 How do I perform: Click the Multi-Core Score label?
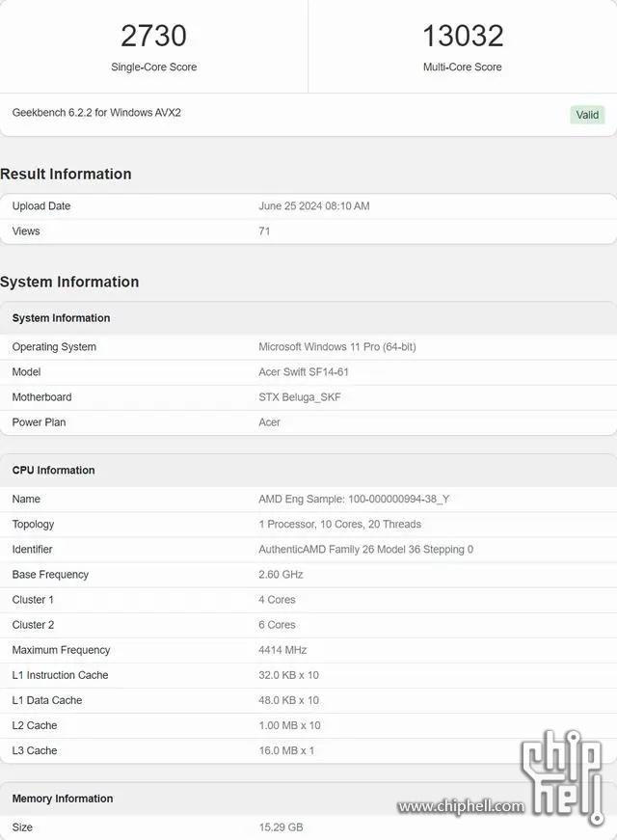(x=463, y=67)
